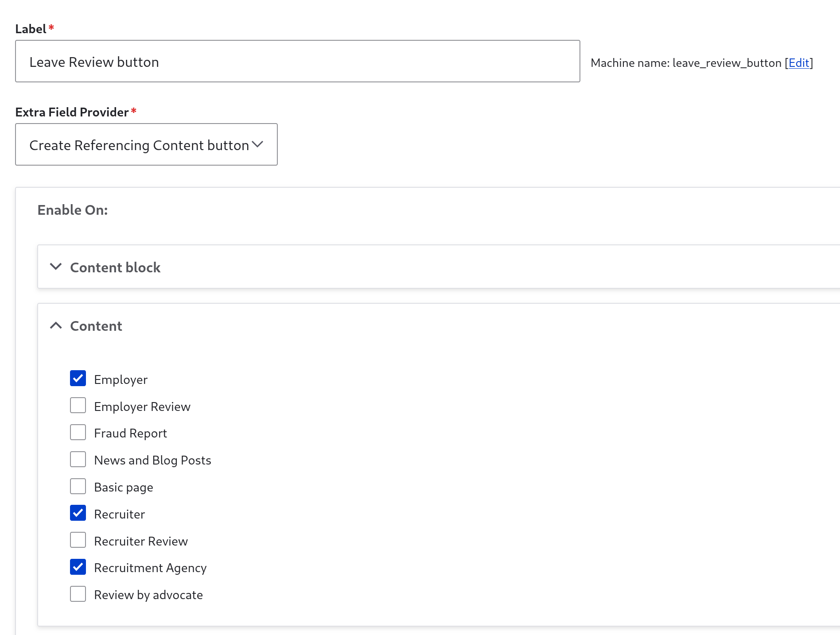Disable the Recruiter checkbox

tap(78, 513)
